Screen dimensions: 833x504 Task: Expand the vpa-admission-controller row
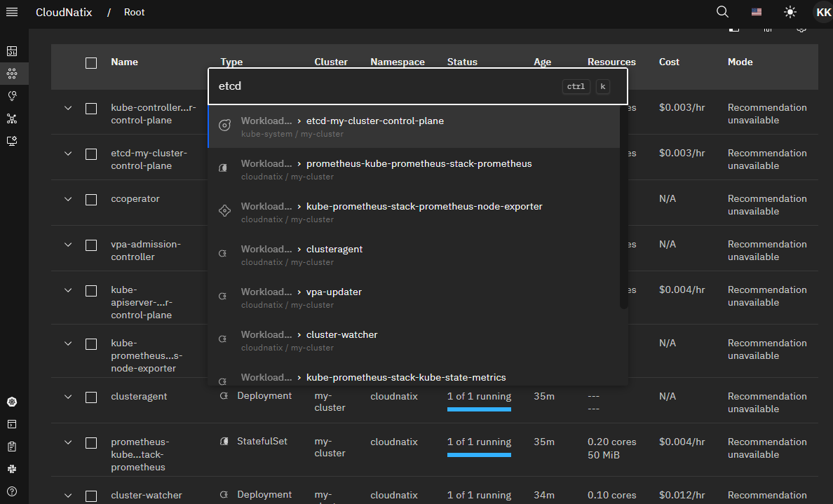pyautogui.click(x=68, y=245)
